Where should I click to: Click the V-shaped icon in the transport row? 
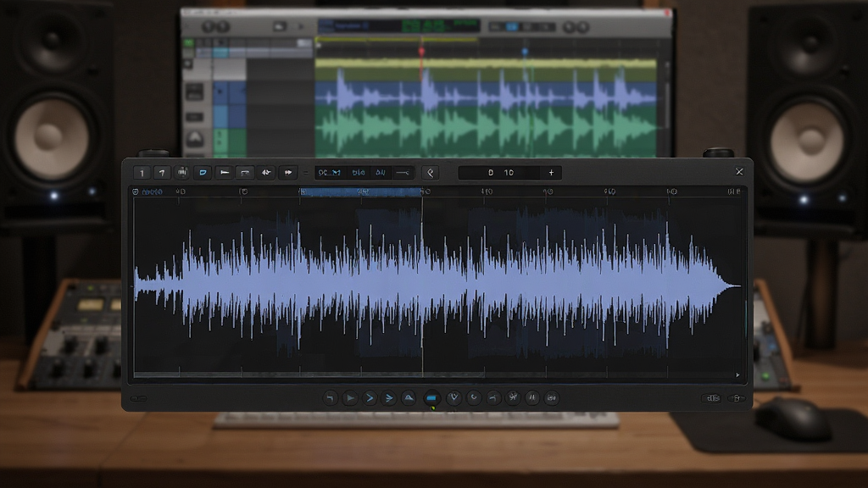click(454, 398)
